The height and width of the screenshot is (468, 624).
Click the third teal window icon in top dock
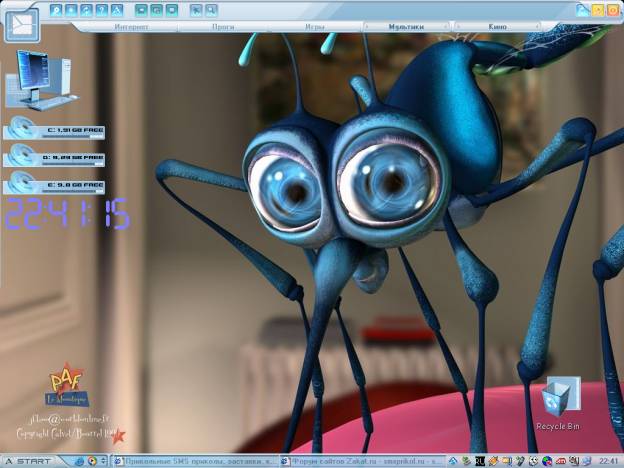click(x=172, y=10)
